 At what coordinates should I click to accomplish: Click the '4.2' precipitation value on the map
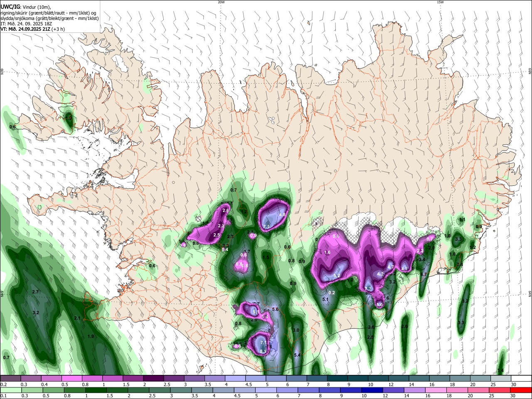[380, 274]
